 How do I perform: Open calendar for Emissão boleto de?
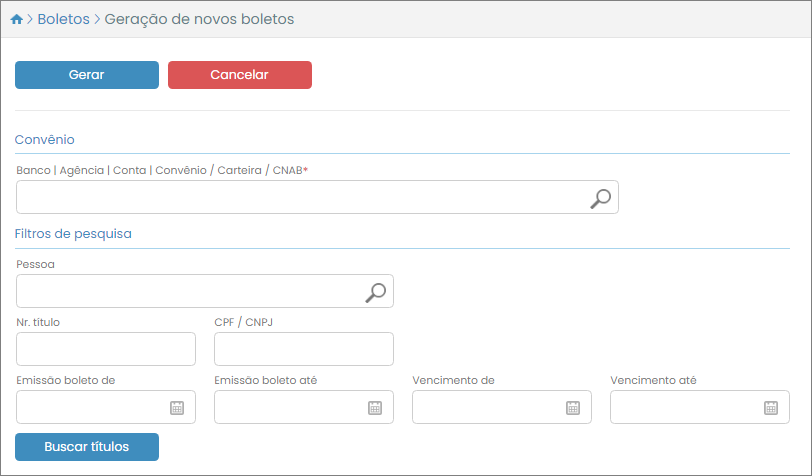pos(177,407)
